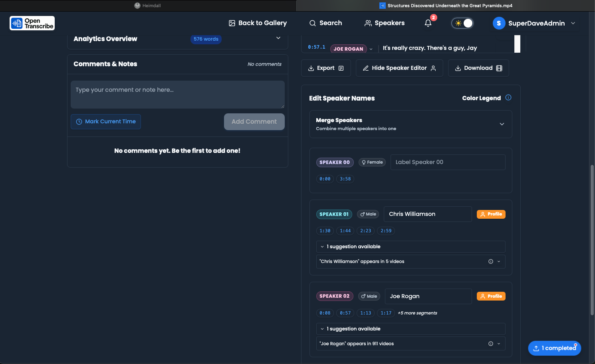This screenshot has height=364, width=595.
Task: Open the Search page
Action: coord(326,23)
